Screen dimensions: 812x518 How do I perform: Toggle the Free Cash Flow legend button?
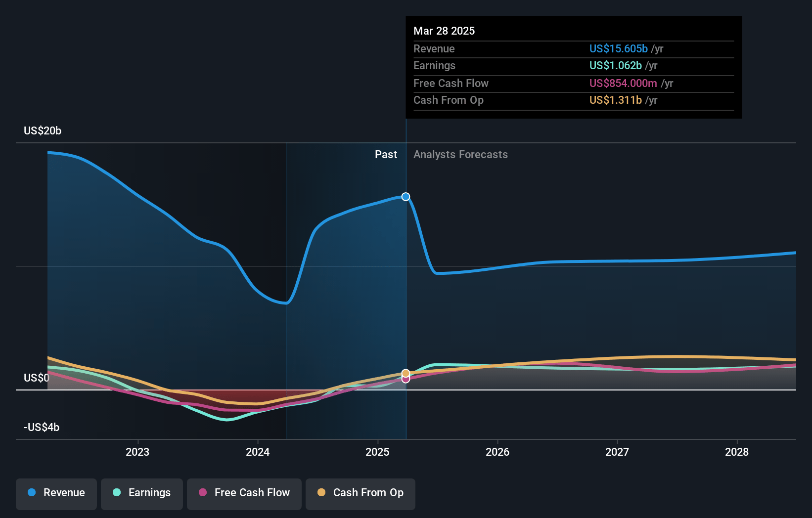click(x=244, y=494)
